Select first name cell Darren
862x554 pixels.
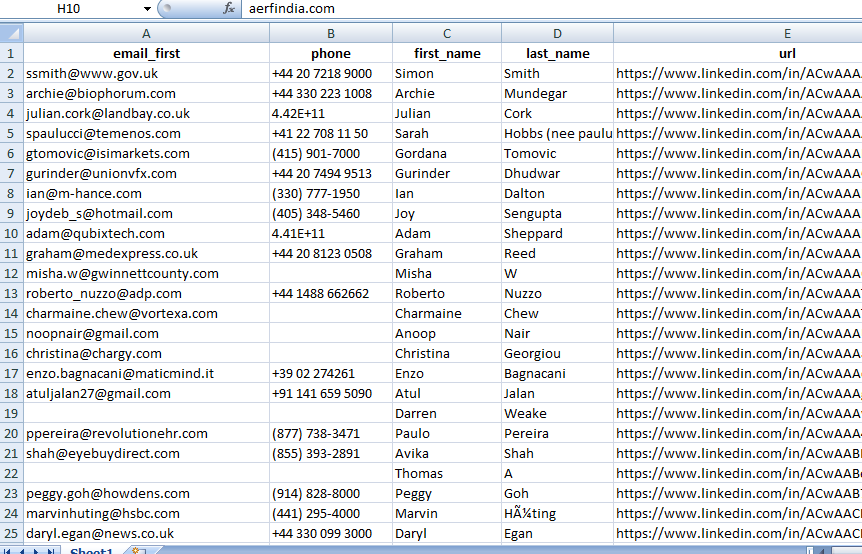click(447, 413)
